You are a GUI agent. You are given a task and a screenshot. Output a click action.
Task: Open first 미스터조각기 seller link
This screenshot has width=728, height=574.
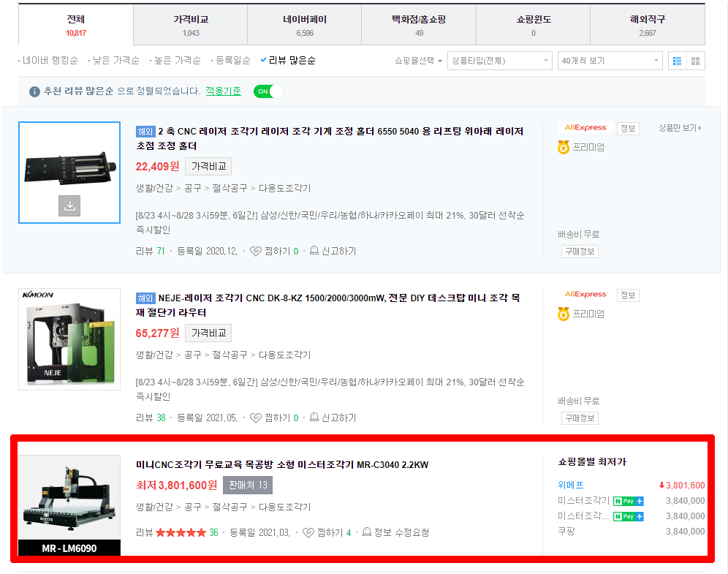583,501
